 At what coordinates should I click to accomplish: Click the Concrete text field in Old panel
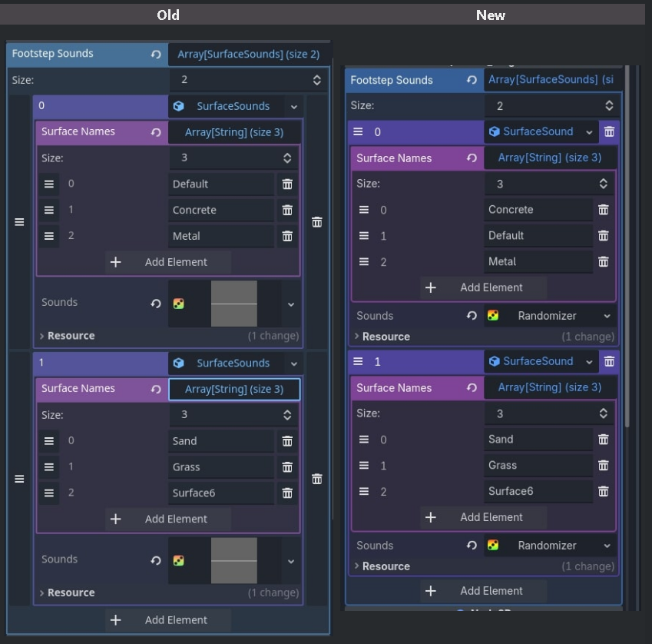(221, 211)
